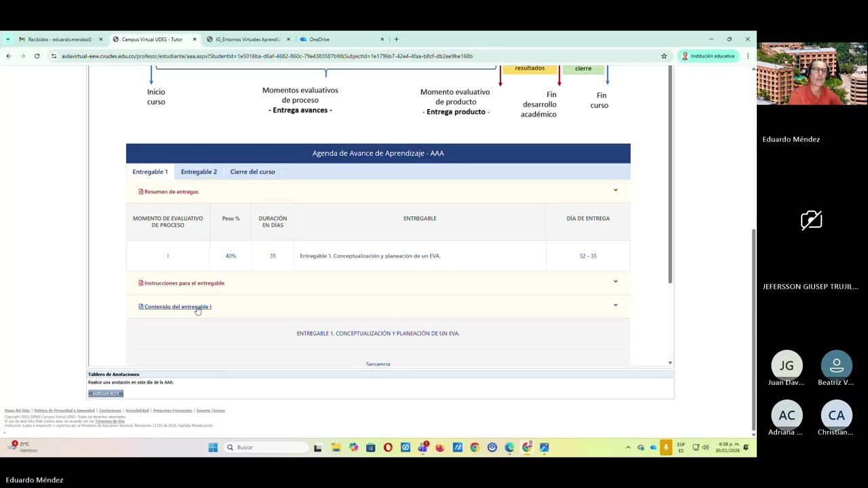Open the tab search dropdown arrow
868x488 pixels.
7,39
